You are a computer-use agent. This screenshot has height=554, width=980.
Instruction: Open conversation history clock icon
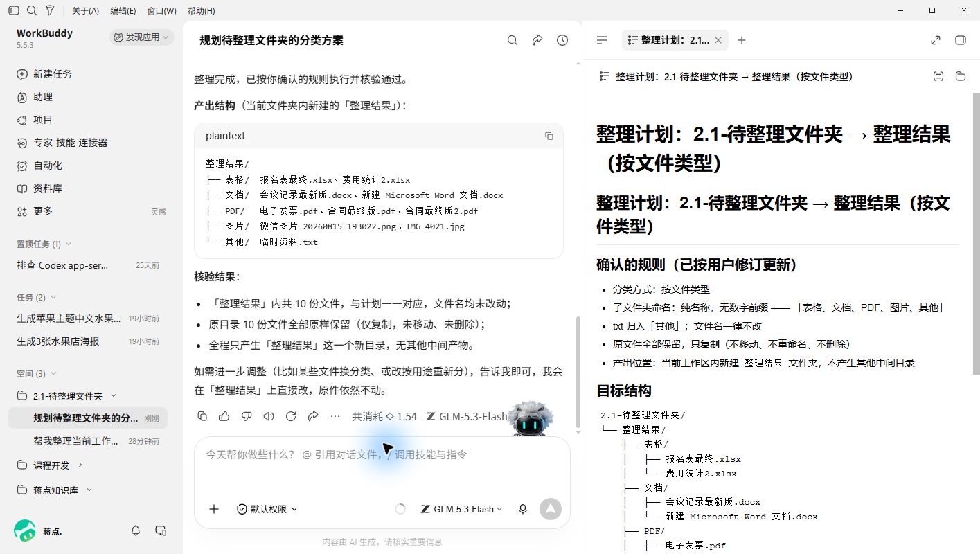562,40
